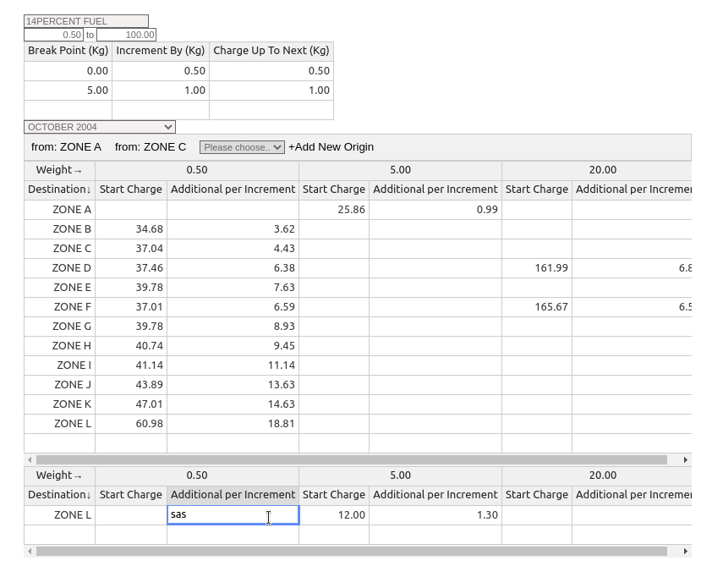This screenshot has width=723, height=588.
Task: Click Destination↓ header in lower table
Action: pyautogui.click(x=59, y=495)
